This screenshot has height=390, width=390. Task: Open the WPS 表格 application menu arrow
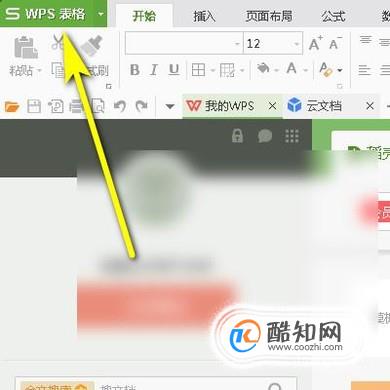100,14
